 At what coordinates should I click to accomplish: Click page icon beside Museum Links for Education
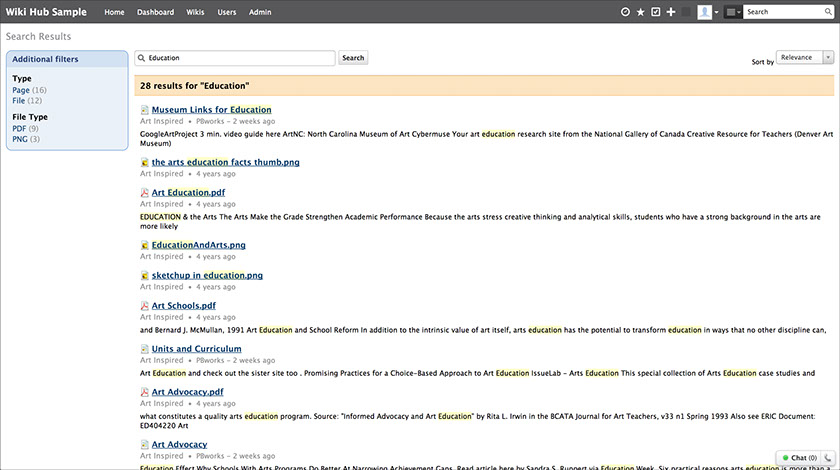tap(144, 110)
